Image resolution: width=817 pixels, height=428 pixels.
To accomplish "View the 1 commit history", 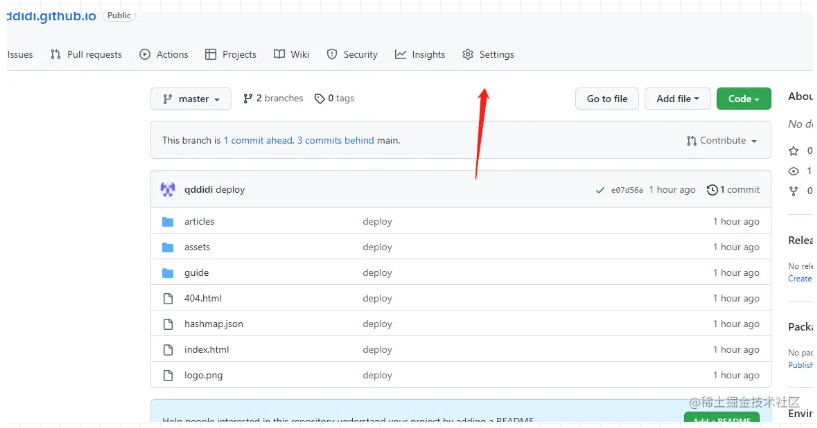I will click(x=733, y=190).
